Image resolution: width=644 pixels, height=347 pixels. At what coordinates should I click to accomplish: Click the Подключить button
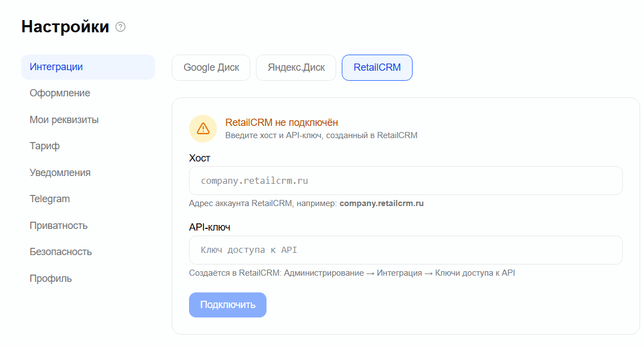point(227,305)
